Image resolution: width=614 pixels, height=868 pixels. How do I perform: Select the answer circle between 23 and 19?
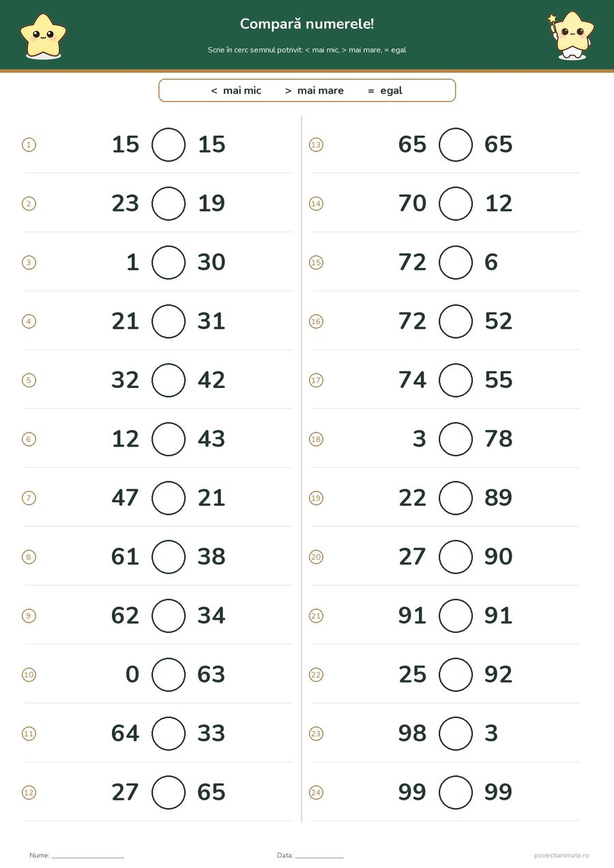click(x=169, y=203)
